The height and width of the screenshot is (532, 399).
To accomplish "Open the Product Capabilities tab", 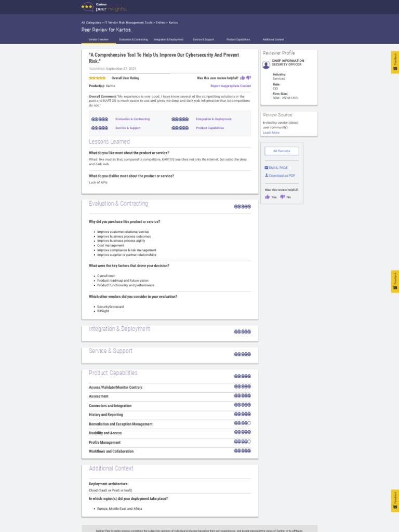I will pyautogui.click(x=238, y=39).
